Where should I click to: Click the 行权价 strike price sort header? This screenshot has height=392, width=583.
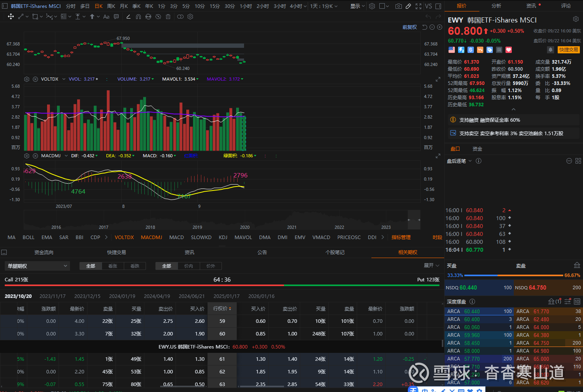(x=222, y=309)
